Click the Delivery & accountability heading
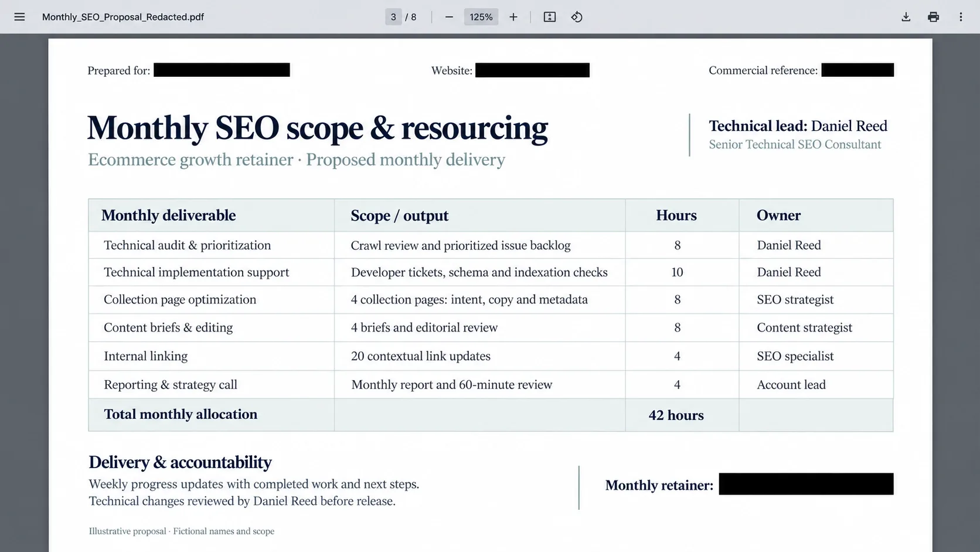980x552 pixels. coord(180,462)
